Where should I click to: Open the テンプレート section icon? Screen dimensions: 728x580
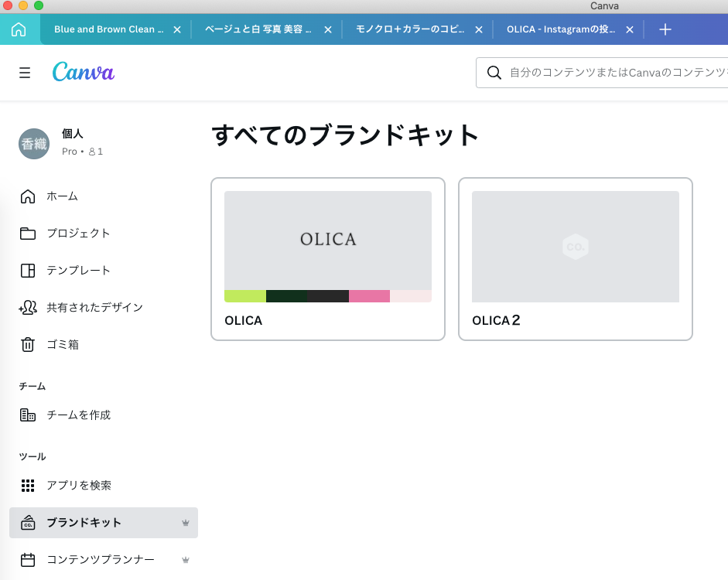(28, 270)
